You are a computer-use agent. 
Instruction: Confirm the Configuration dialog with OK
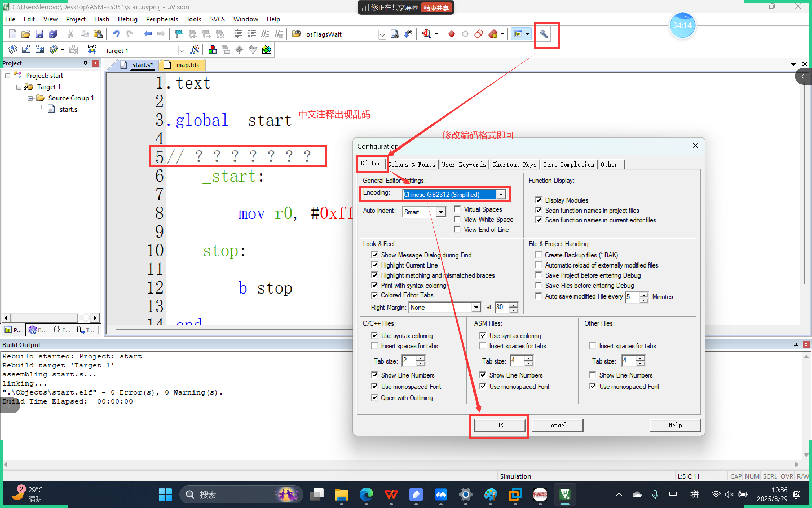click(500, 425)
